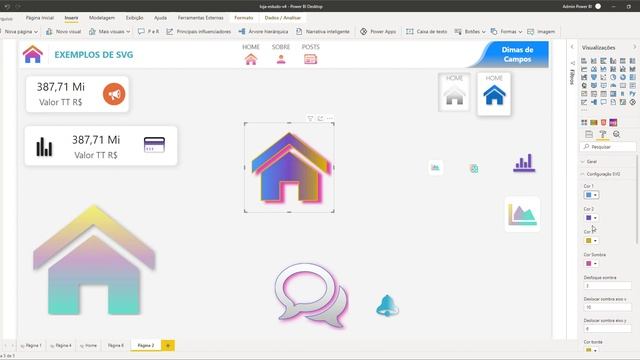The image size is (640, 360).
Task: Select the area chart SVG tile
Action: 522,214
